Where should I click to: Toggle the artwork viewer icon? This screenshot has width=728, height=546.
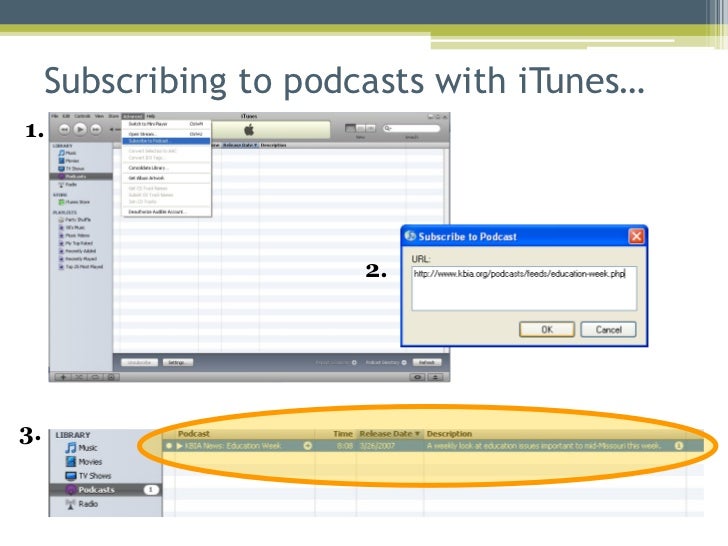pyautogui.click(x=111, y=377)
